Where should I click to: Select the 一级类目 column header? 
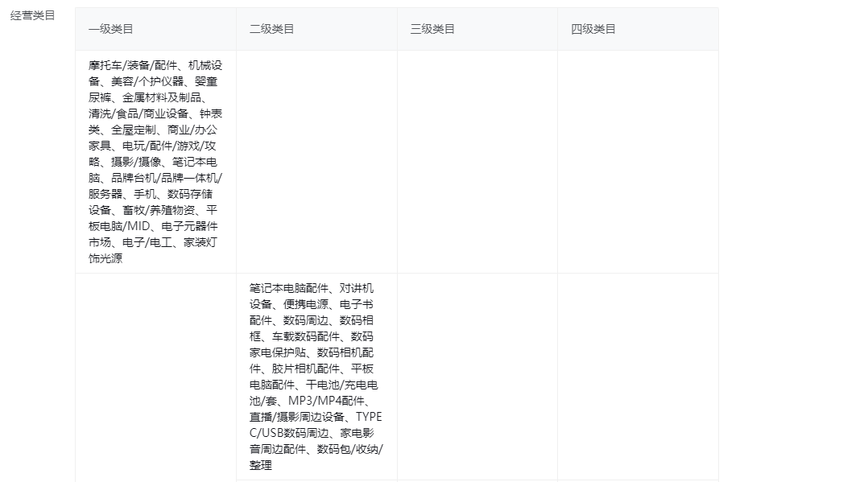pos(110,29)
